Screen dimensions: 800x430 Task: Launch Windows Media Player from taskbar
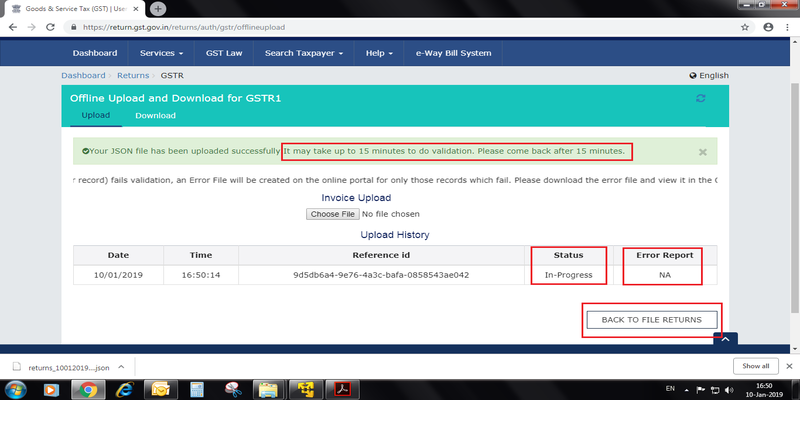tap(51, 390)
